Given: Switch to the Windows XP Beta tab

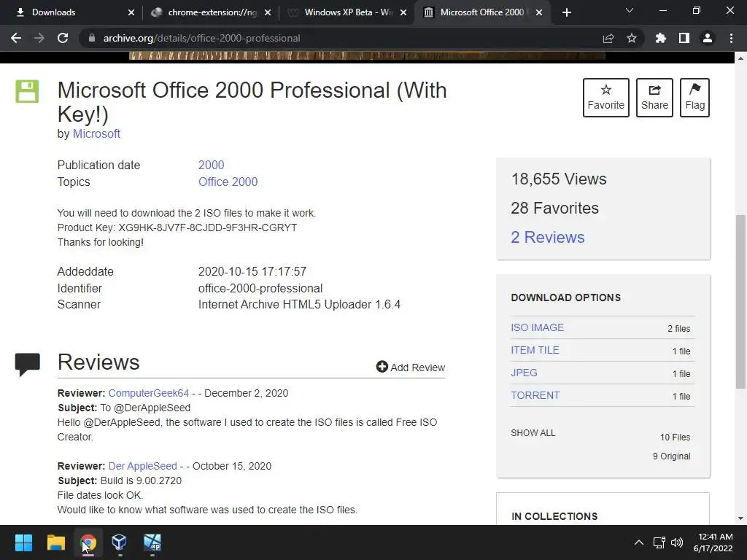Looking at the screenshot, I should pos(348,12).
